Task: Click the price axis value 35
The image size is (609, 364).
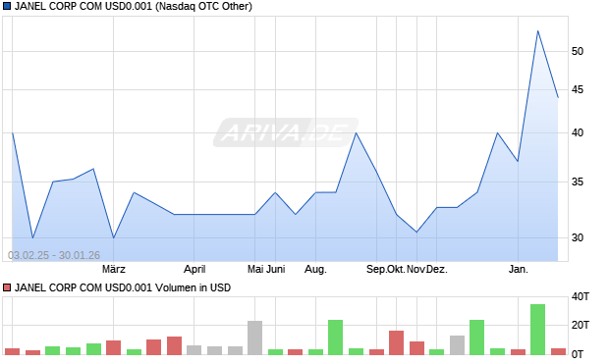Action: pyautogui.click(x=578, y=182)
